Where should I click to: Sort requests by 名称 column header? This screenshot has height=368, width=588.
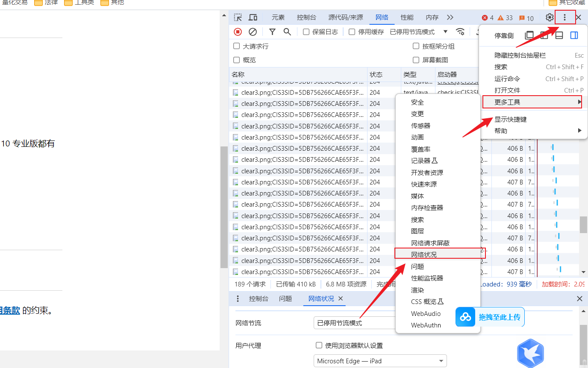click(298, 74)
